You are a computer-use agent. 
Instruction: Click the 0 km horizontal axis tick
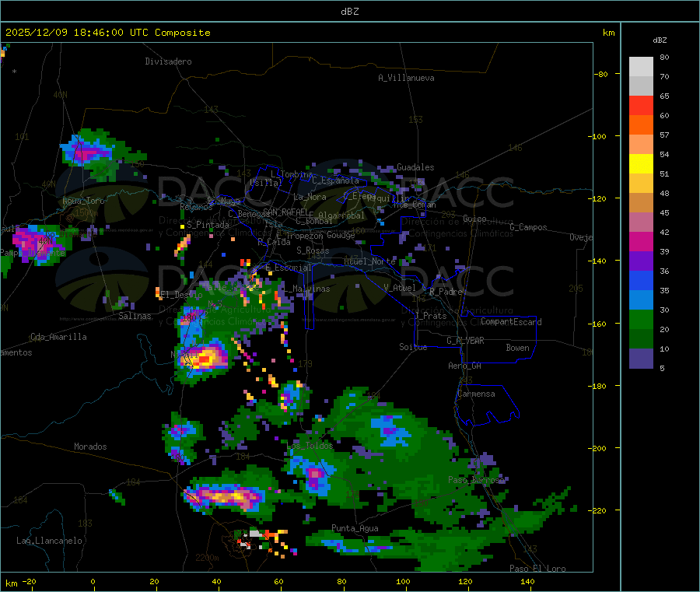click(x=93, y=581)
